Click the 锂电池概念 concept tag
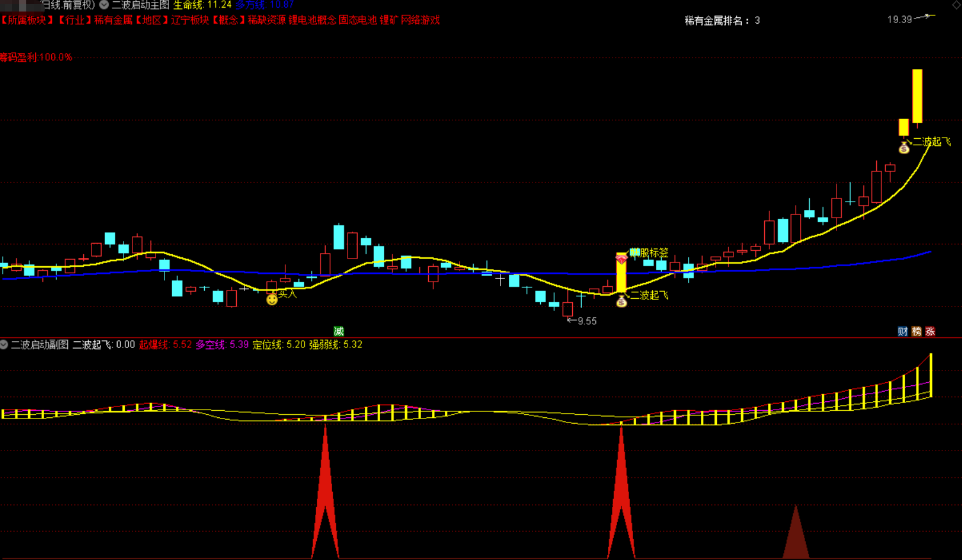This screenshot has height=560, width=962. [312, 20]
